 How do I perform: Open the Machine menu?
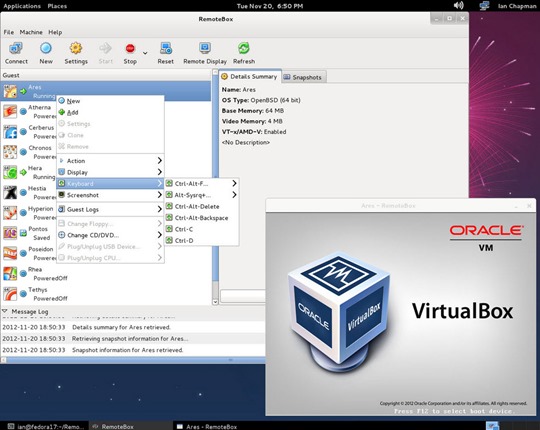[x=31, y=32]
